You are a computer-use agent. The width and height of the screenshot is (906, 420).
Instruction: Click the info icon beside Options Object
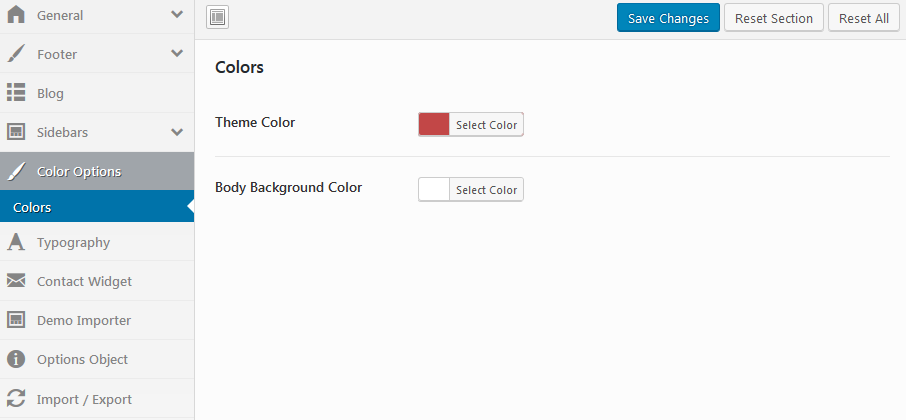[16, 359]
